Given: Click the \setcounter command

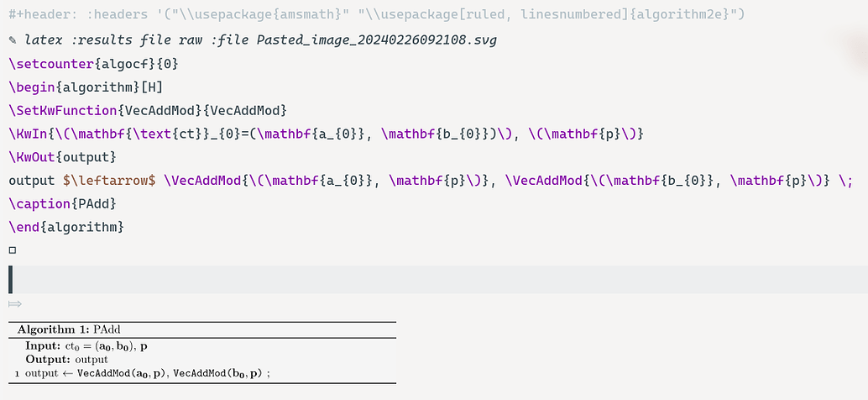Looking at the screenshot, I should pyautogui.click(x=51, y=64).
